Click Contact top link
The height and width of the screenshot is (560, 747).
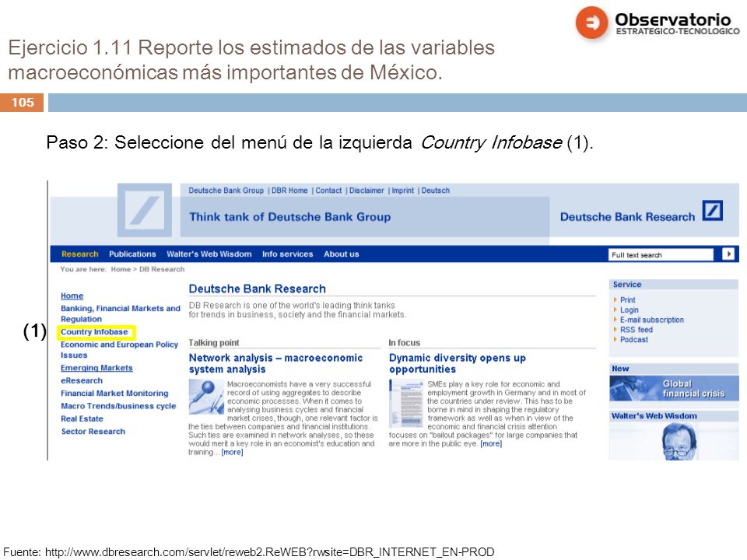[x=328, y=191]
